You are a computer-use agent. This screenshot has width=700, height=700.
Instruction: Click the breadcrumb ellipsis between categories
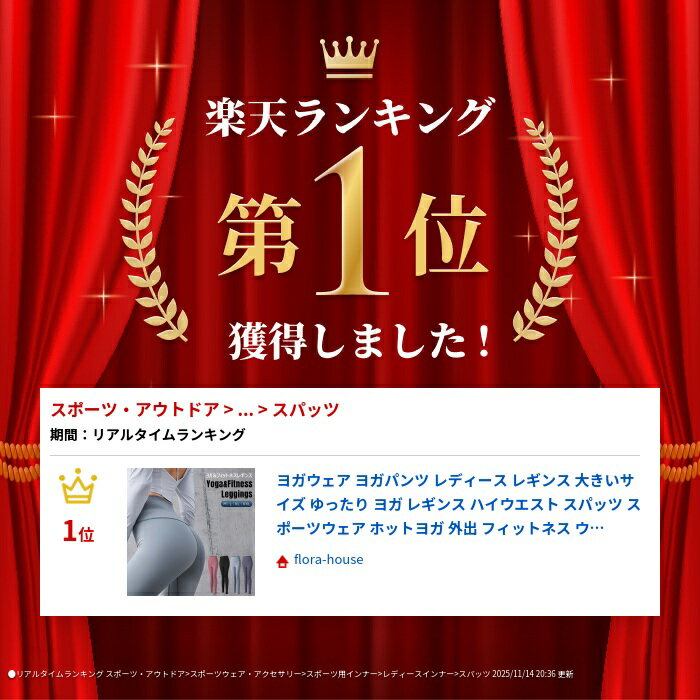(x=246, y=411)
